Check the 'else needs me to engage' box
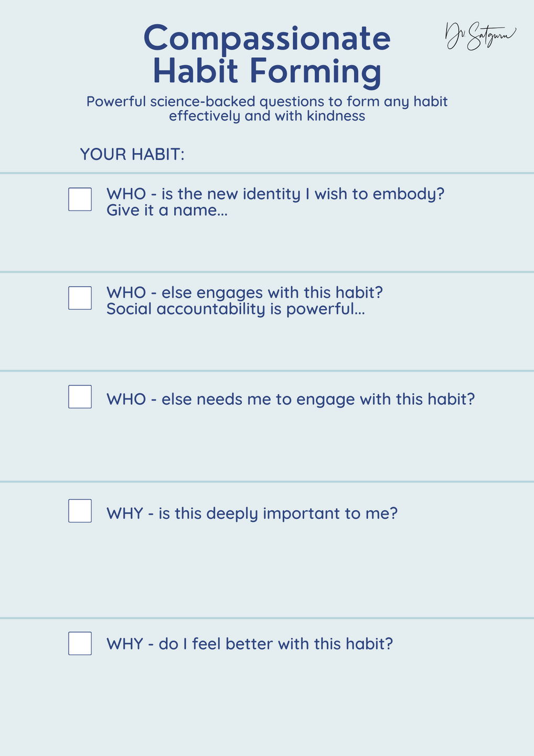534x756 pixels. click(x=80, y=397)
